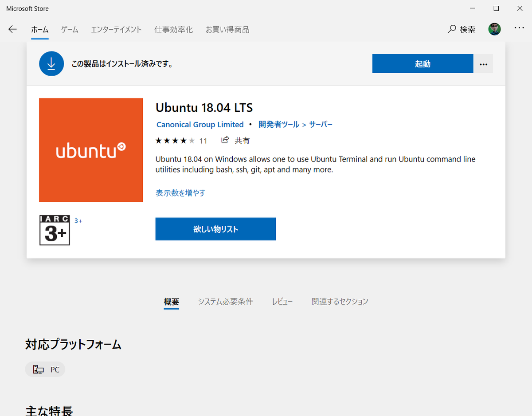Image resolution: width=532 pixels, height=416 pixels.
Task: Open your account profile picture menu
Action: pos(494,29)
